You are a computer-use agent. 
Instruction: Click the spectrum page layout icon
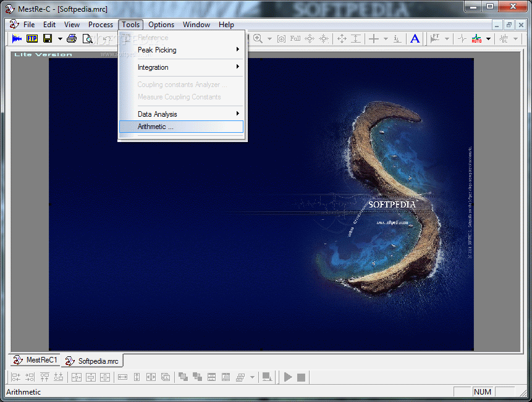(166, 377)
